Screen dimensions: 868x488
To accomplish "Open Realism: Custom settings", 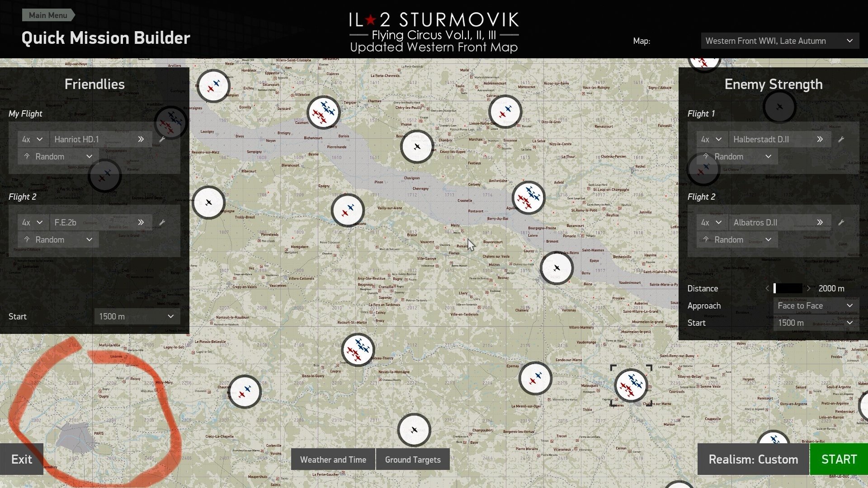I will pos(753,459).
